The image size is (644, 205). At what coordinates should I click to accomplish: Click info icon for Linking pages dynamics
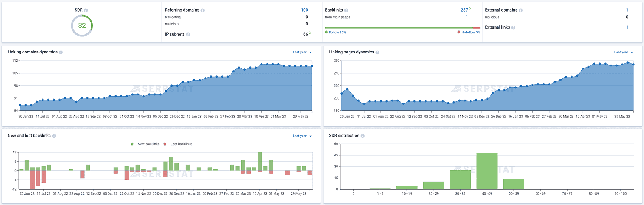pos(377,52)
